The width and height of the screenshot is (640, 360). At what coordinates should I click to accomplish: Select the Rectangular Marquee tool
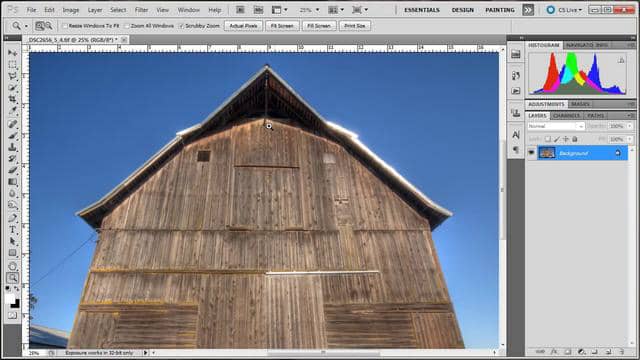13,65
